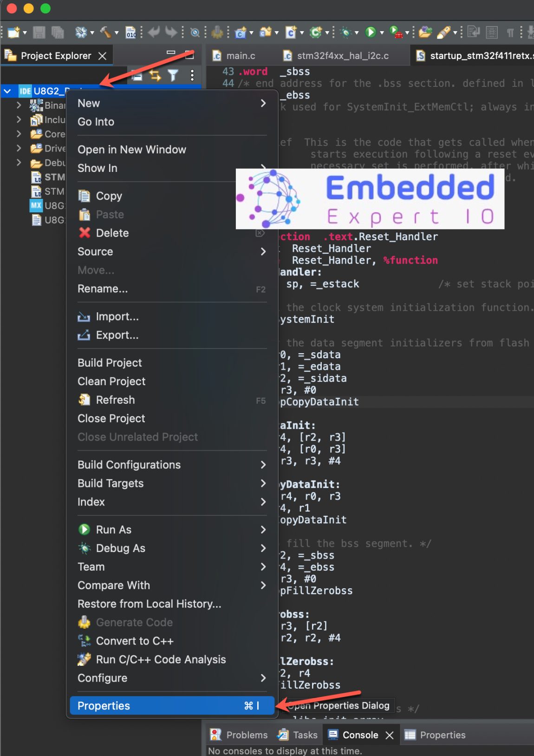Open the Filter icon in Project Explorer
This screenshot has width=534, height=756.
[x=174, y=75]
